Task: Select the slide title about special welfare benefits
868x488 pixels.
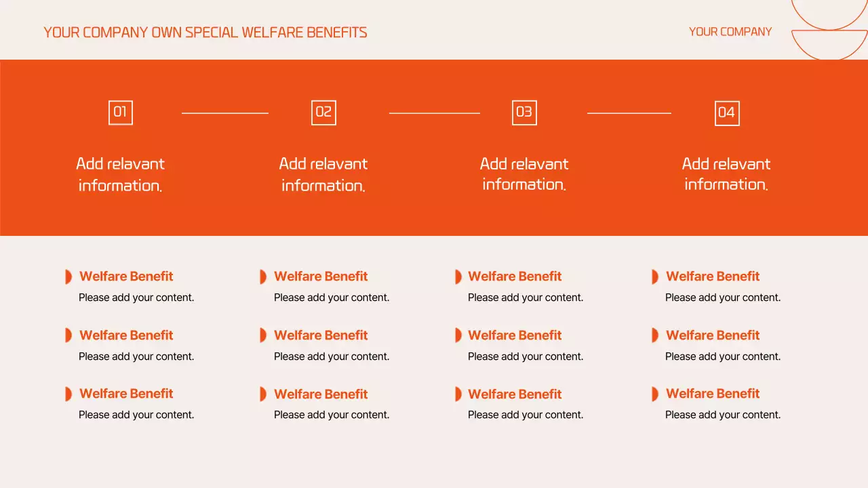Action: click(205, 33)
